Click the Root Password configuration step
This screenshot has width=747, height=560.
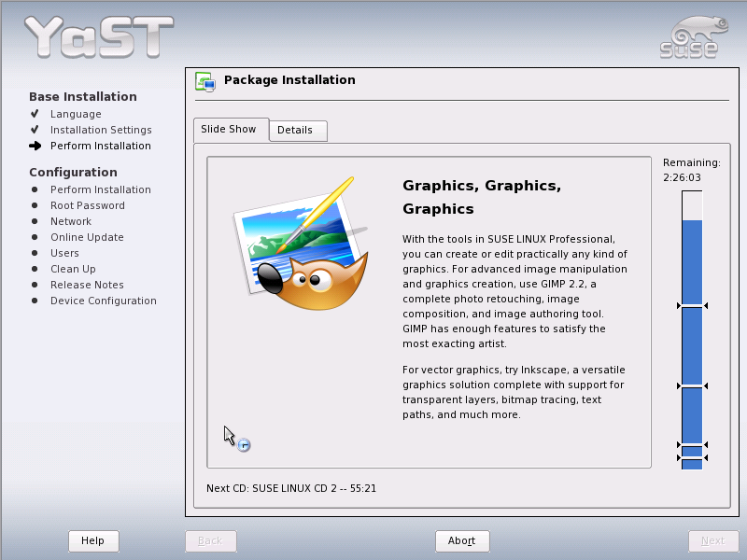coord(88,205)
